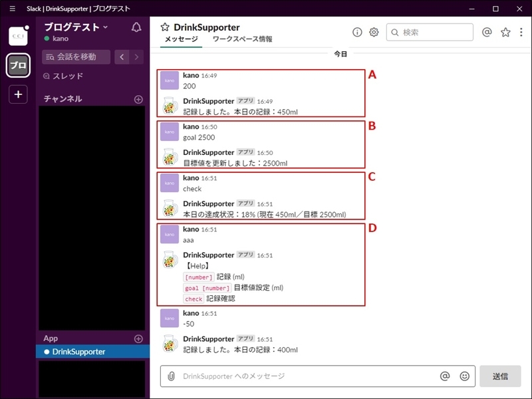Insert mention with @ icon in composer
The height and width of the screenshot is (399, 532).
(x=445, y=376)
